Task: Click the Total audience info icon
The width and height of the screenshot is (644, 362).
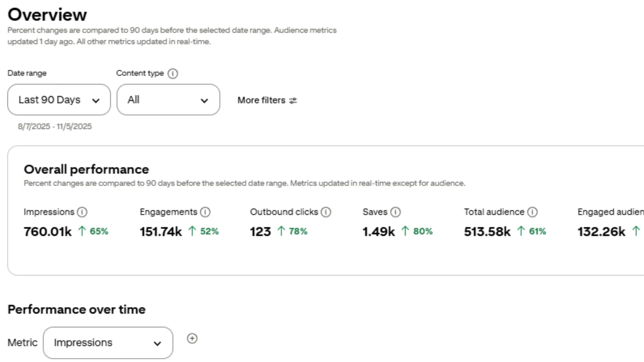Action: [x=533, y=212]
